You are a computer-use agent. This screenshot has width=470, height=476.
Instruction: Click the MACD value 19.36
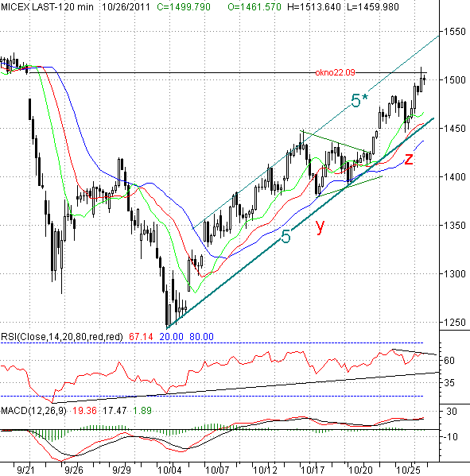pos(84,411)
